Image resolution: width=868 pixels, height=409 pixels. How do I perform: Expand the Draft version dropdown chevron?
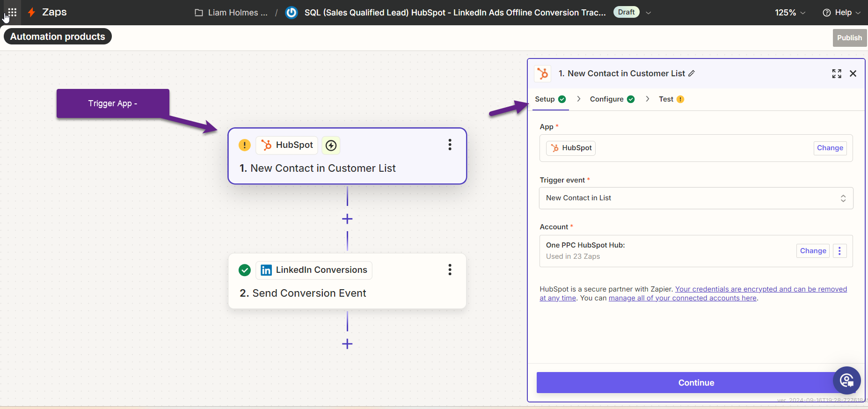coord(649,13)
